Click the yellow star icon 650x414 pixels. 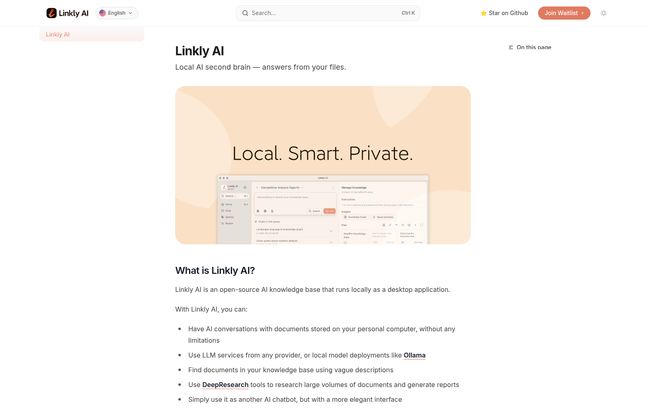(483, 13)
